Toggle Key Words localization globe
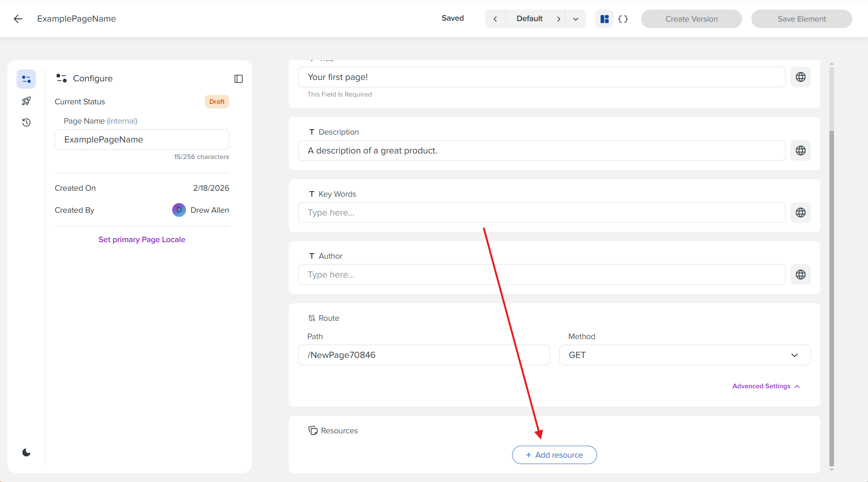This screenshot has width=868, height=482. pyautogui.click(x=800, y=212)
